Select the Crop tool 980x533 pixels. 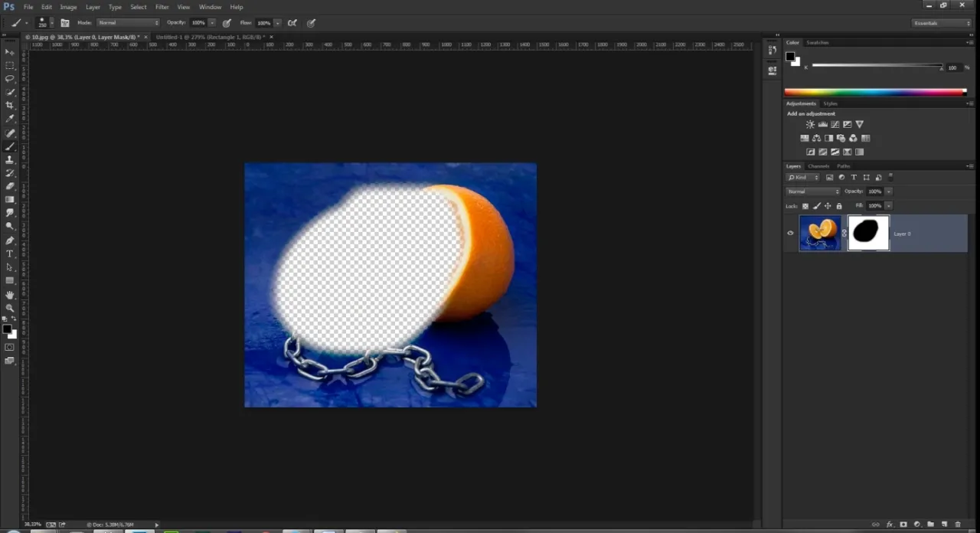tap(10, 106)
